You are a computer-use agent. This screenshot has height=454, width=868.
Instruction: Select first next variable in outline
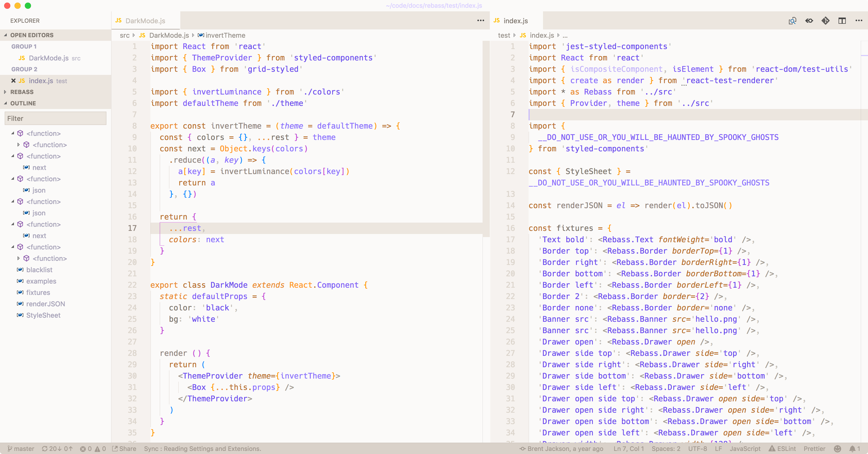tap(39, 167)
